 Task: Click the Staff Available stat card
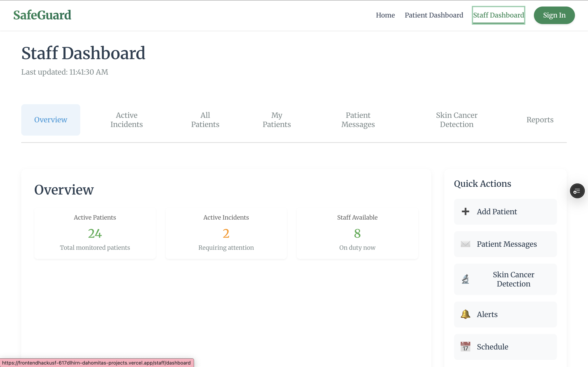[357, 232]
